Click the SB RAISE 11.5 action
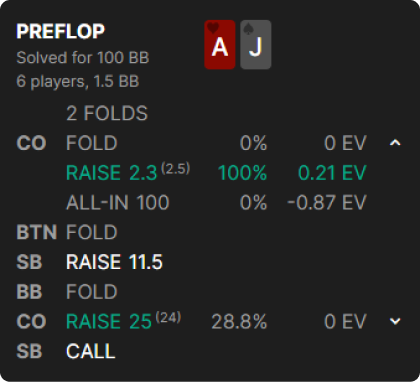This screenshot has width=420, height=382. pyautogui.click(x=114, y=262)
